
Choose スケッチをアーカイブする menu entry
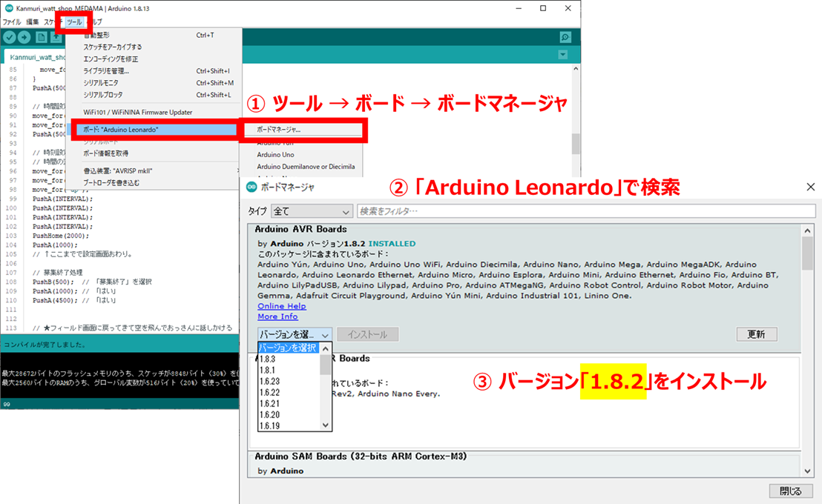154,47
